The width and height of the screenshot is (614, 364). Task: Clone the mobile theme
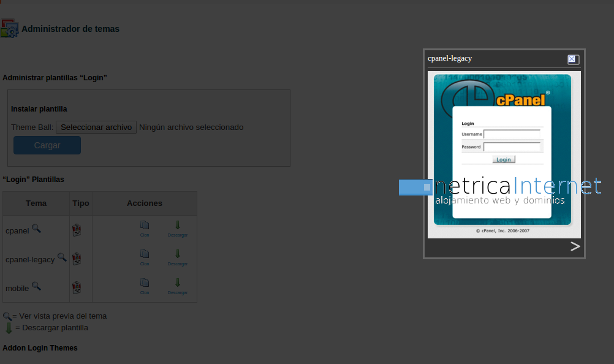click(x=145, y=286)
